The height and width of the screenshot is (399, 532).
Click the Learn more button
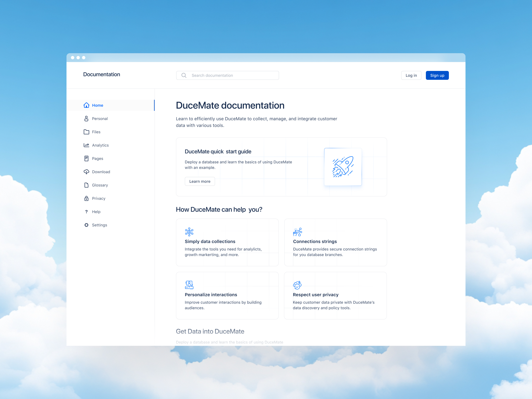[x=200, y=181]
